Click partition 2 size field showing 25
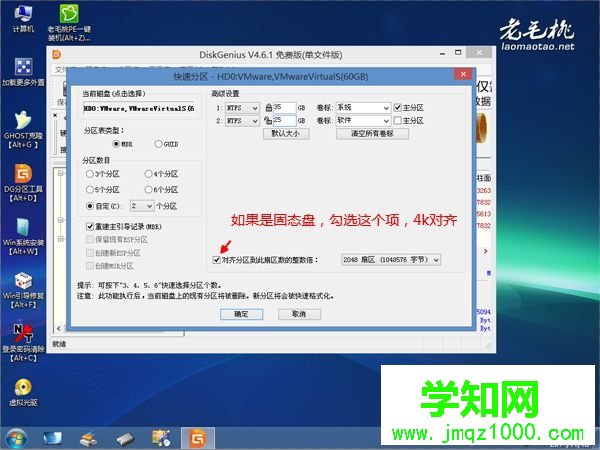This screenshot has width=600, height=450. point(285,121)
